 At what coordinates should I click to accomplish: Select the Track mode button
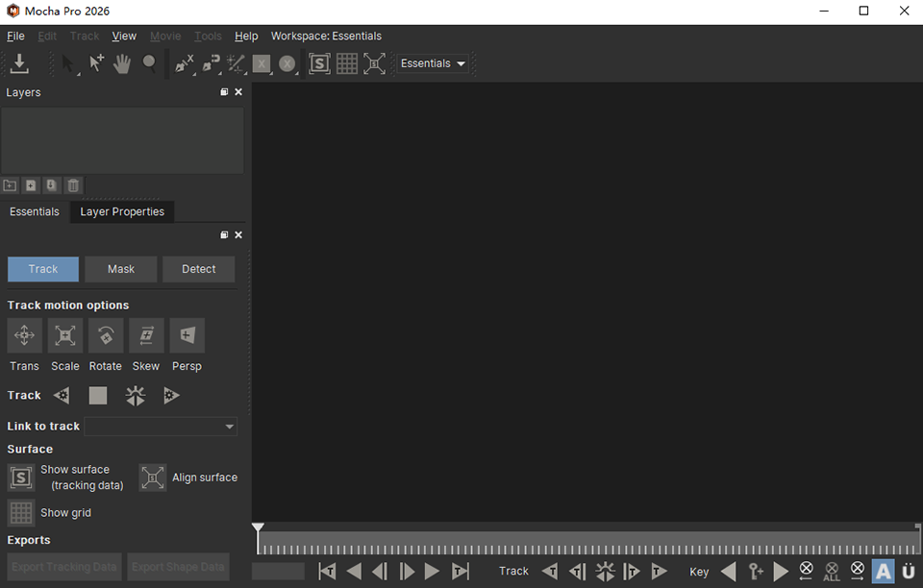[43, 269]
